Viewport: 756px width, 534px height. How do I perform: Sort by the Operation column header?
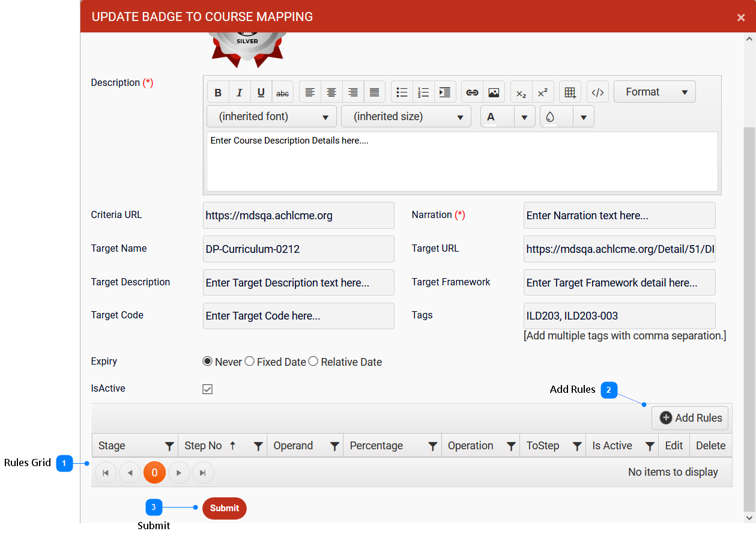[x=471, y=446]
